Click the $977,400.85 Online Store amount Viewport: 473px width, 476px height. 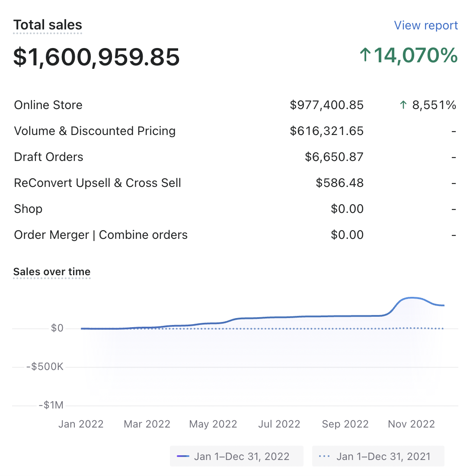[x=326, y=105]
